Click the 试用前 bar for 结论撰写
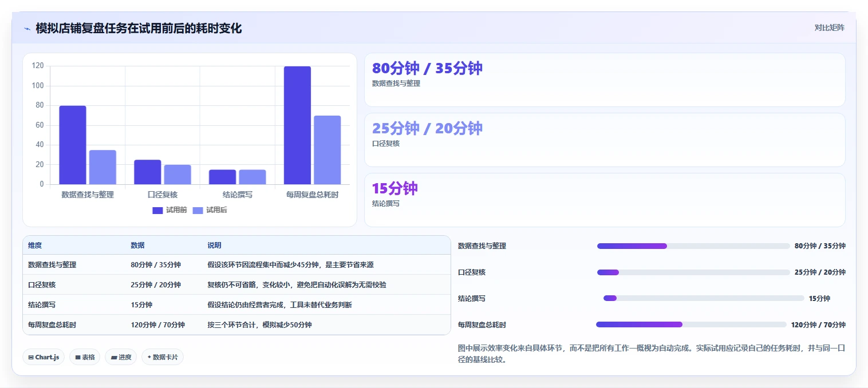 coord(222,177)
